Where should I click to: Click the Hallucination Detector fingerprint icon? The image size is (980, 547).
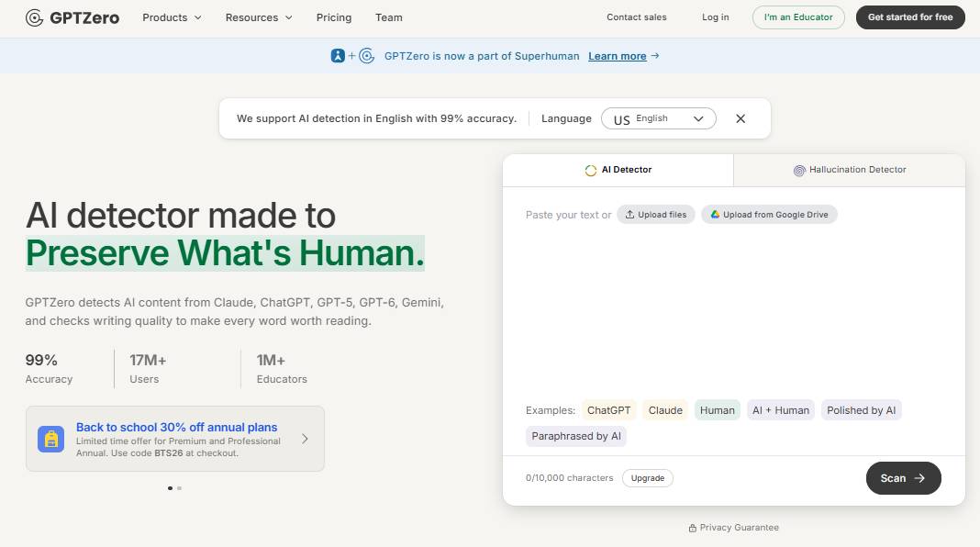click(799, 170)
